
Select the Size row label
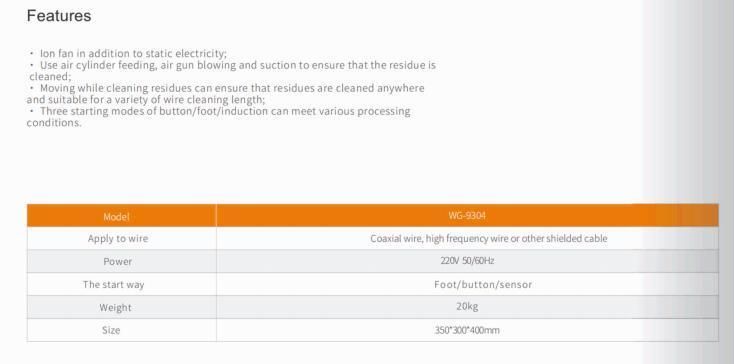pos(111,330)
